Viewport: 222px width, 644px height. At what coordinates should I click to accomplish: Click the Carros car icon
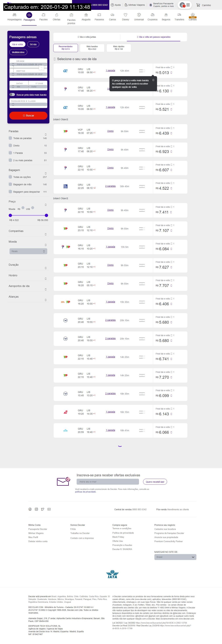point(112,15)
